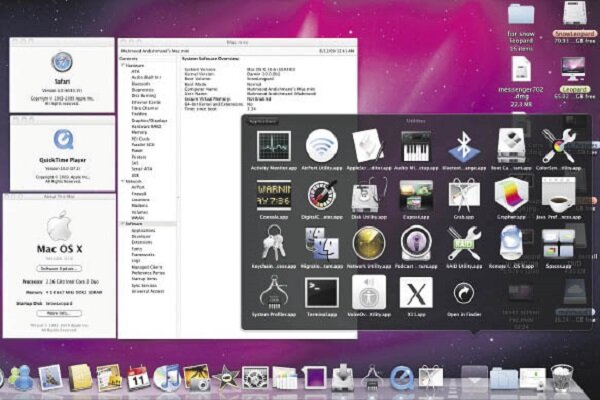Viewport: 600px width, 400px height.
Task: Open Activity Monitor.app in the Utilities stack
Action: tap(274, 146)
